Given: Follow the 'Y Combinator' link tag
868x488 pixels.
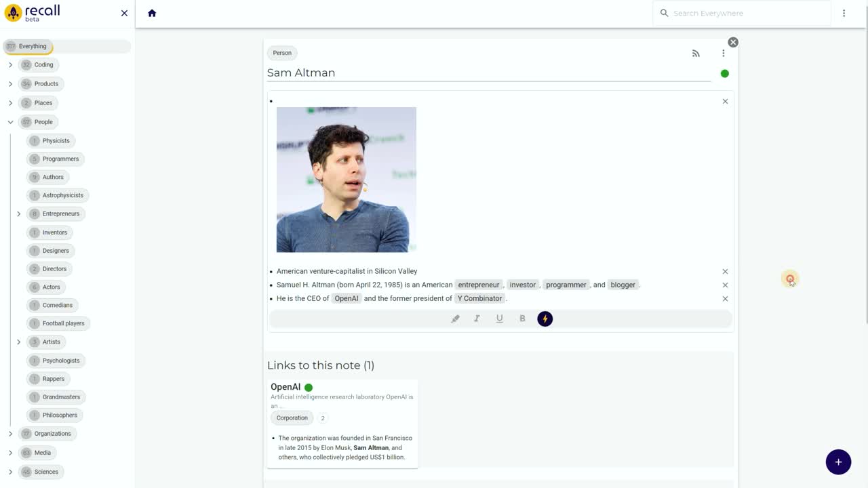Looking at the screenshot, I should coord(479,298).
